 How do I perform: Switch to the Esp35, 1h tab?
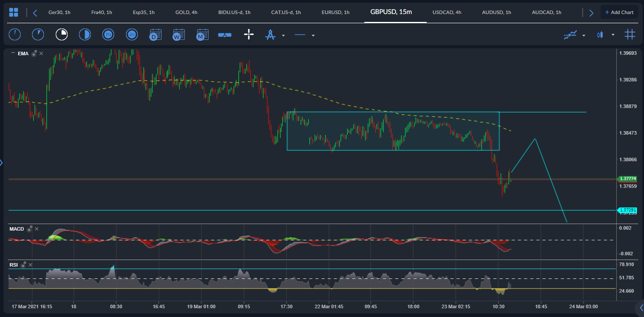click(x=144, y=12)
